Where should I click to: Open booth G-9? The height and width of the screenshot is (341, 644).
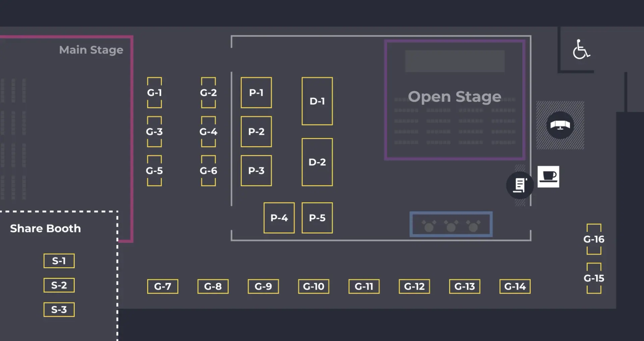point(263,286)
